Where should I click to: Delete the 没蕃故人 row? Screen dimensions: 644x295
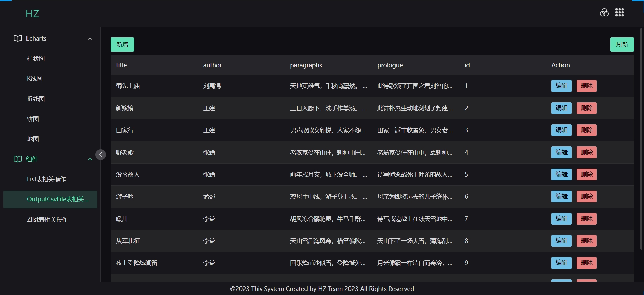coord(587,174)
